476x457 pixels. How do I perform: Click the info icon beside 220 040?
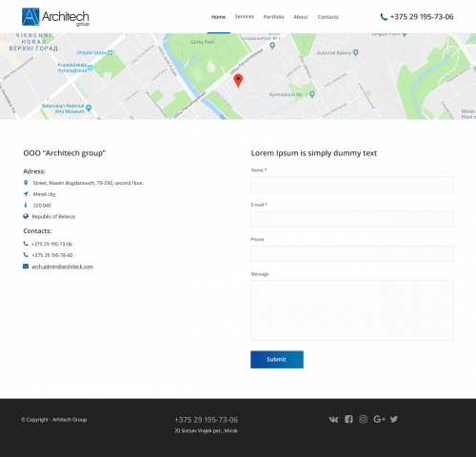tap(26, 205)
